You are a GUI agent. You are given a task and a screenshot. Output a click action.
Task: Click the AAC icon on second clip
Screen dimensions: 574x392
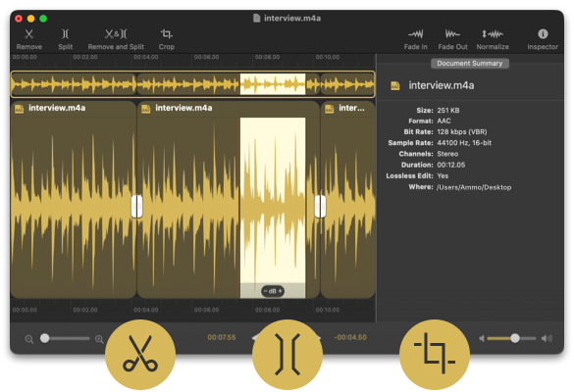145,109
